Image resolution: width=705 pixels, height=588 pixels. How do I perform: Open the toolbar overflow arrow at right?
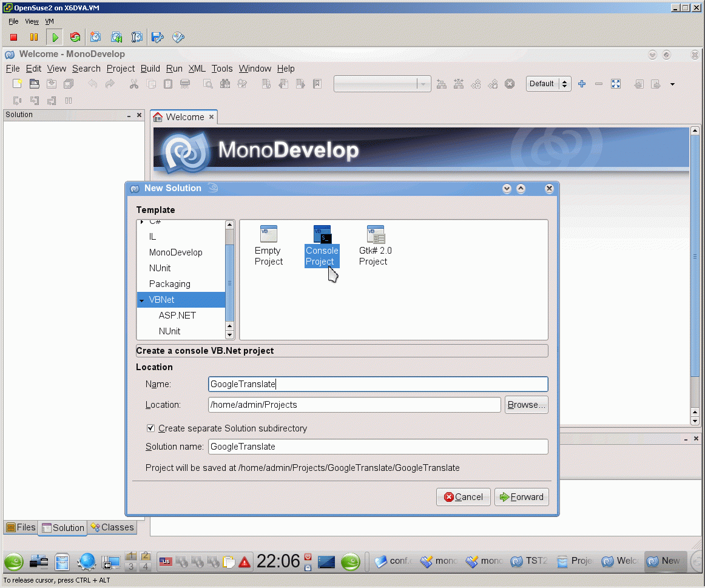pyautogui.click(x=673, y=84)
